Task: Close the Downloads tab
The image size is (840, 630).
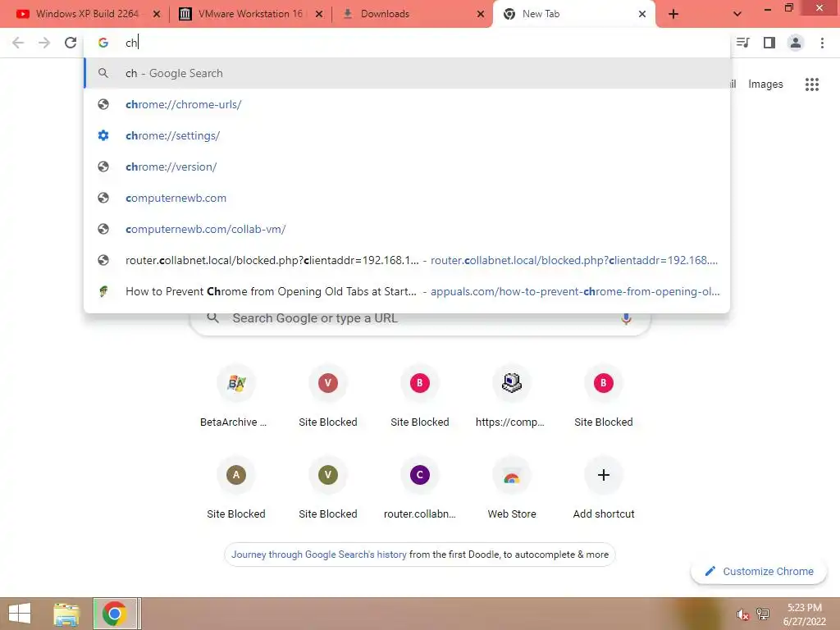Action: pos(481,14)
